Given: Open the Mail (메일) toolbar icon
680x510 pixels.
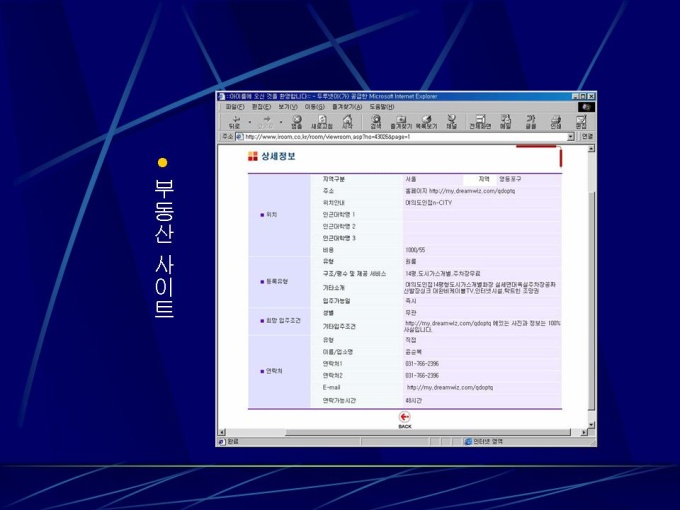Looking at the screenshot, I should tap(506, 121).
